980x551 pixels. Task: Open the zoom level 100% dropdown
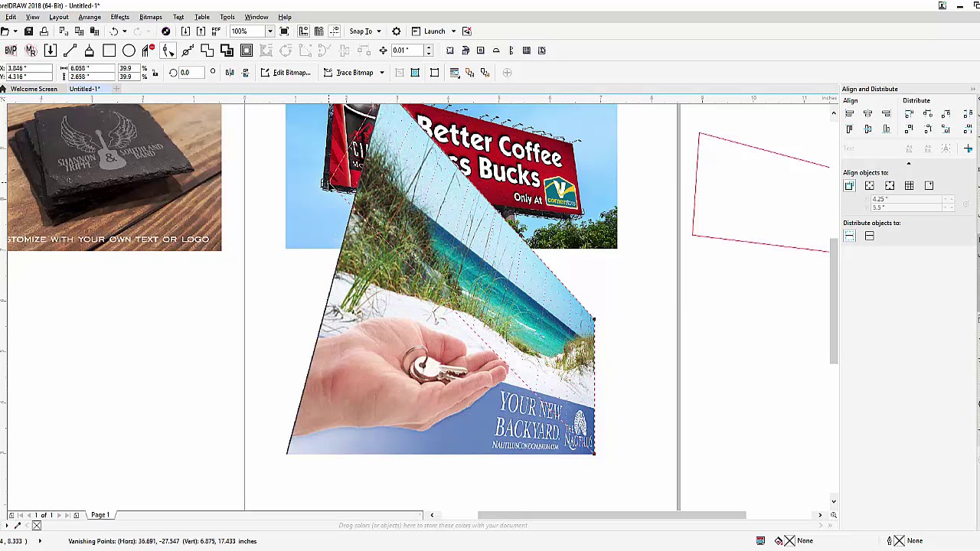[269, 31]
